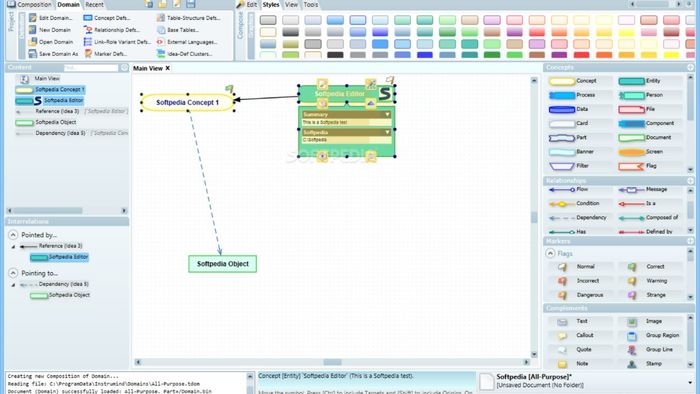This screenshot has height=394, width=700.
Task: Open Idea-Def Clusters
Action: [184, 54]
